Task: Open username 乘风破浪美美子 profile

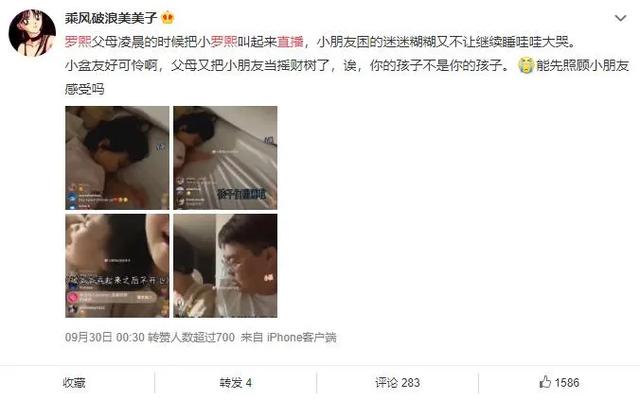Action: (x=111, y=18)
